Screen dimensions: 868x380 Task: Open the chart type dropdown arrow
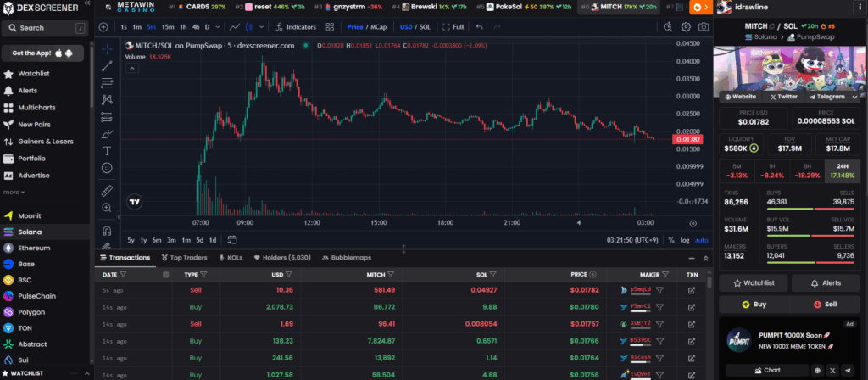click(261, 26)
